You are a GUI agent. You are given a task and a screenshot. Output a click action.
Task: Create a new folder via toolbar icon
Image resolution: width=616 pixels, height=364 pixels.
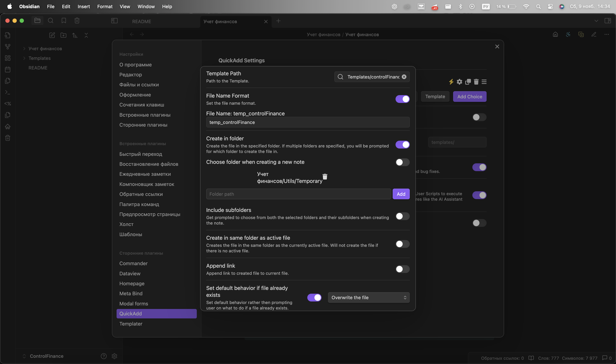click(x=63, y=35)
